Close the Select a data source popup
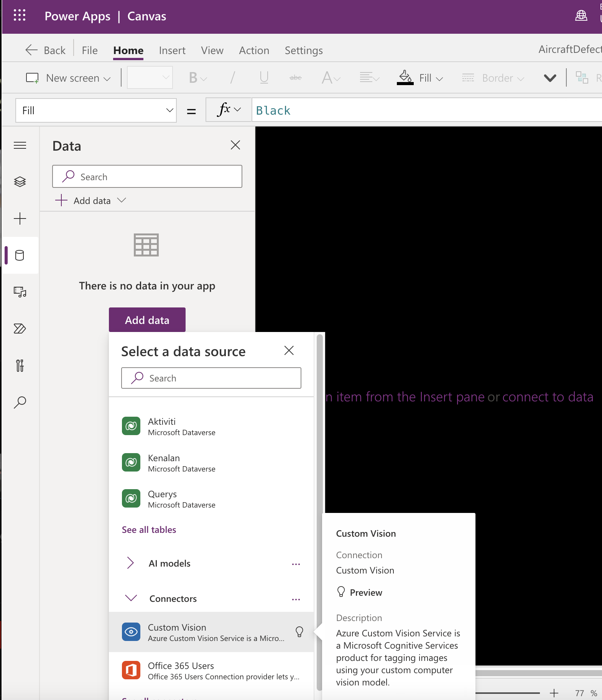This screenshot has width=602, height=700. [x=289, y=350]
